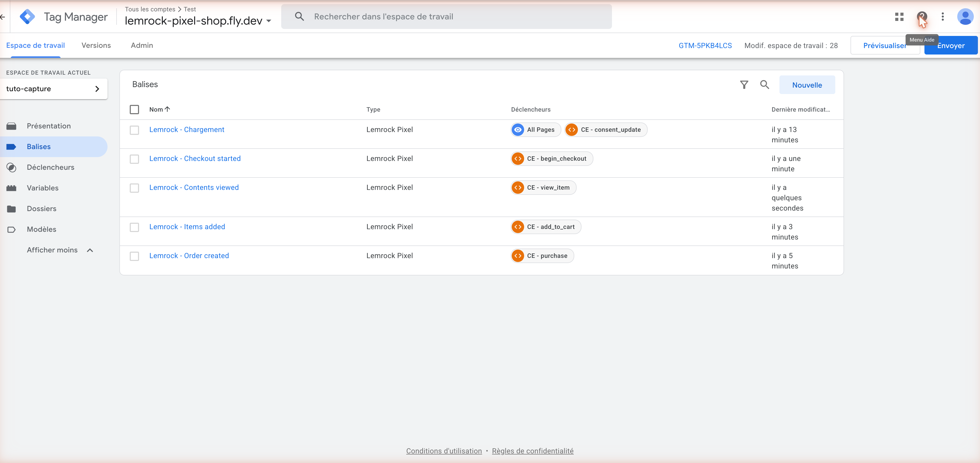Click the workspace search field
This screenshot has width=980, height=463.
click(x=446, y=17)
